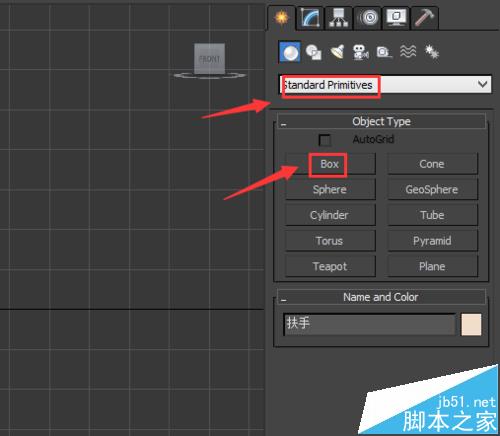Click the Box primitive button
Screen dimensions: 500x436
pyautogui.click(x=330, y=164)
